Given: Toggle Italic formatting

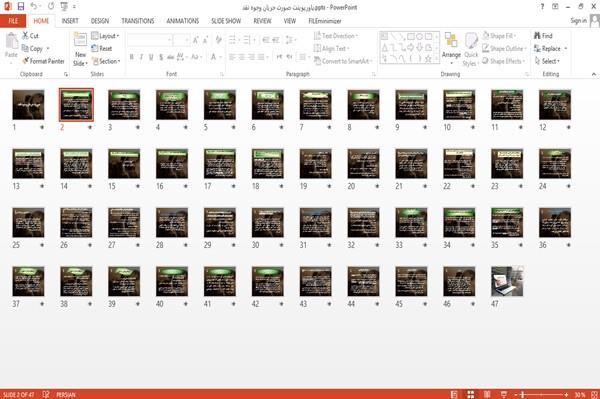Looking at the screenshot, I should 141,57.
